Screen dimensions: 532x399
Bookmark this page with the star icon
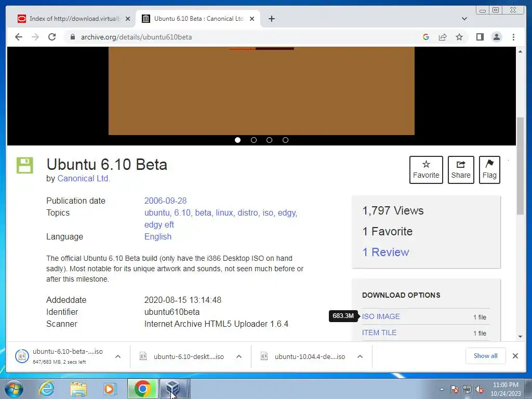[459, 37]
